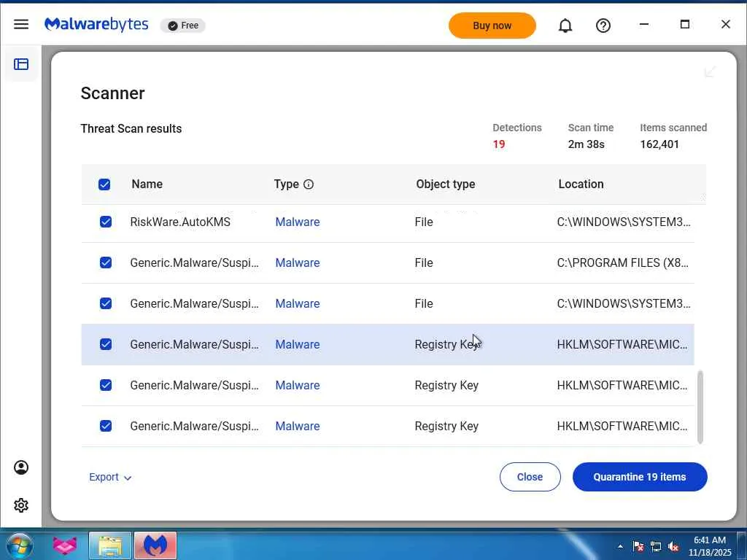
Task: Click the Action Center flag icon
Action: pyautogui.click(x=638, y=546)
